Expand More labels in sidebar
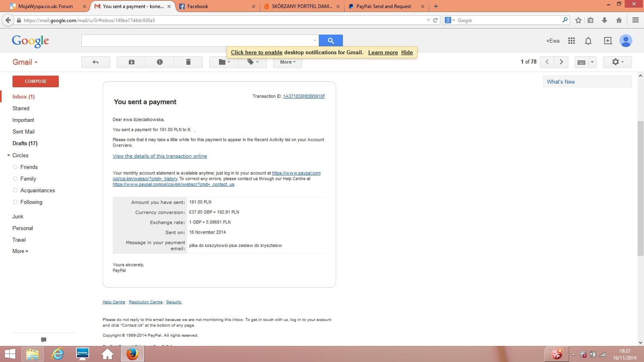 [20, 251]
